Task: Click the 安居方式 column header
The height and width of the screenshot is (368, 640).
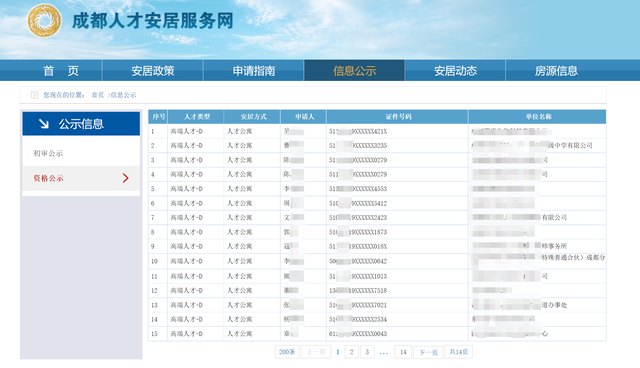Action: tap(252, 117)
